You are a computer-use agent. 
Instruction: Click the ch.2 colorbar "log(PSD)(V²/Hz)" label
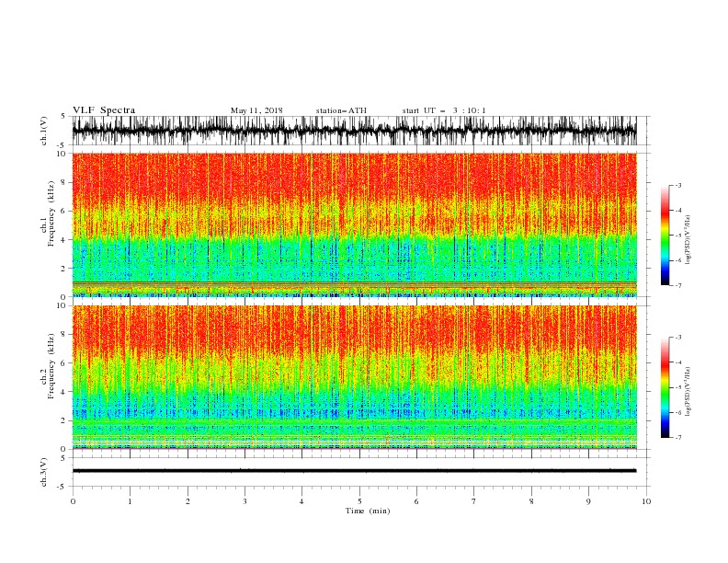pyautogui.click(x=688, y=392)
